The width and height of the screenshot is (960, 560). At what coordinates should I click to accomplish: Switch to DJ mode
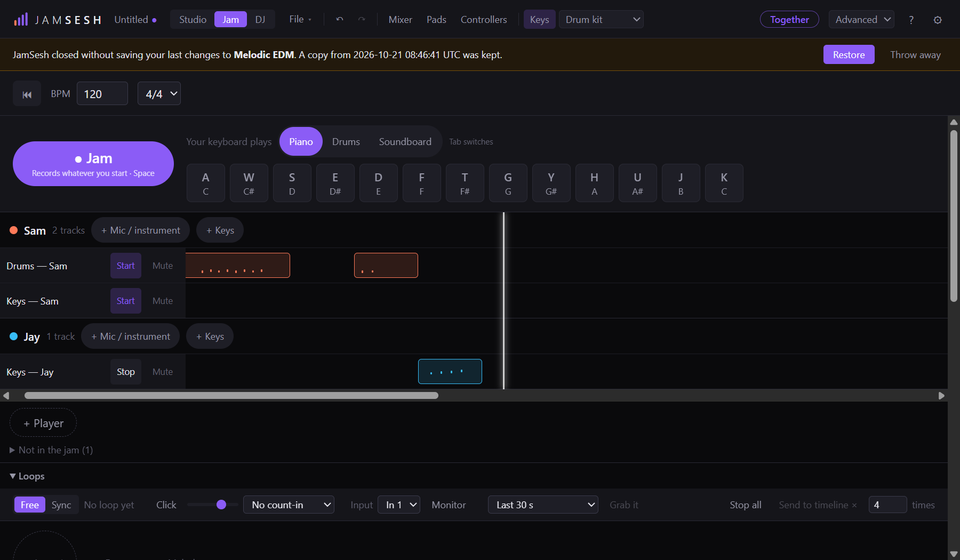[260, 19]
